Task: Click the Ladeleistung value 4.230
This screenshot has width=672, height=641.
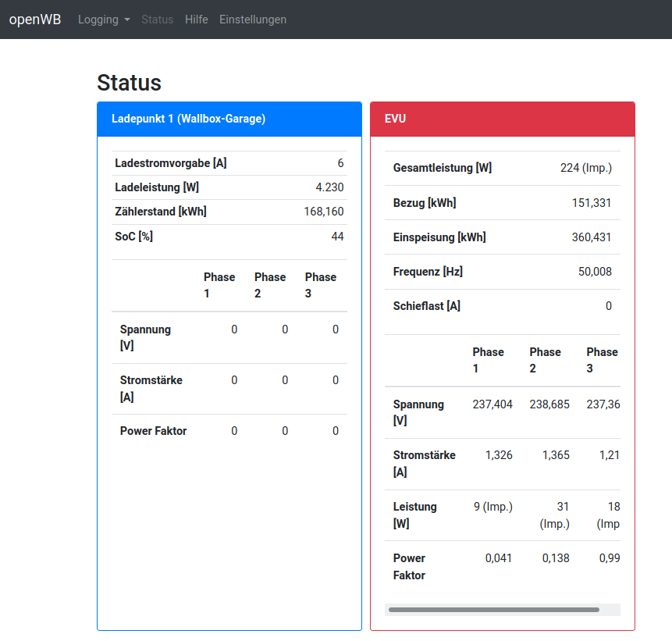Action: pyautogui.click(x=329, y=187)
